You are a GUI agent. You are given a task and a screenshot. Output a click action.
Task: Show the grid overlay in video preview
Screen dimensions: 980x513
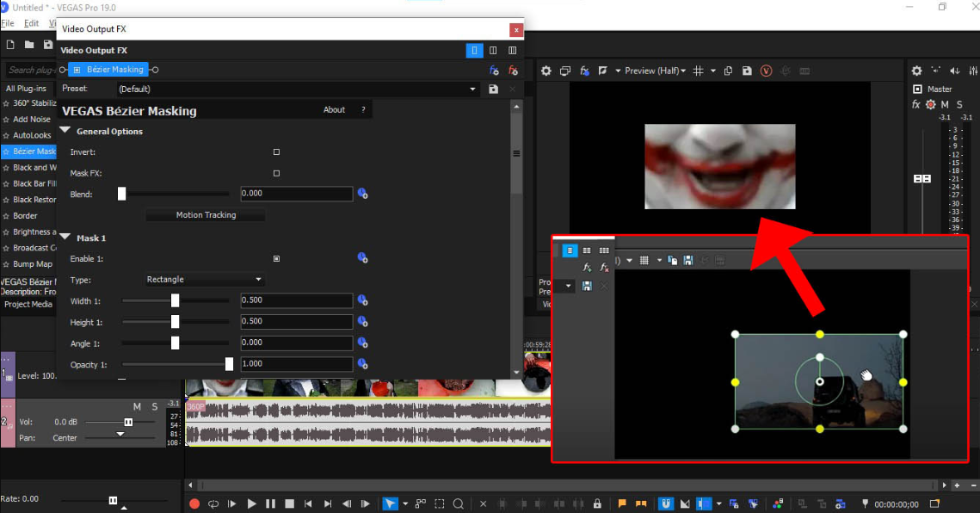698,71
